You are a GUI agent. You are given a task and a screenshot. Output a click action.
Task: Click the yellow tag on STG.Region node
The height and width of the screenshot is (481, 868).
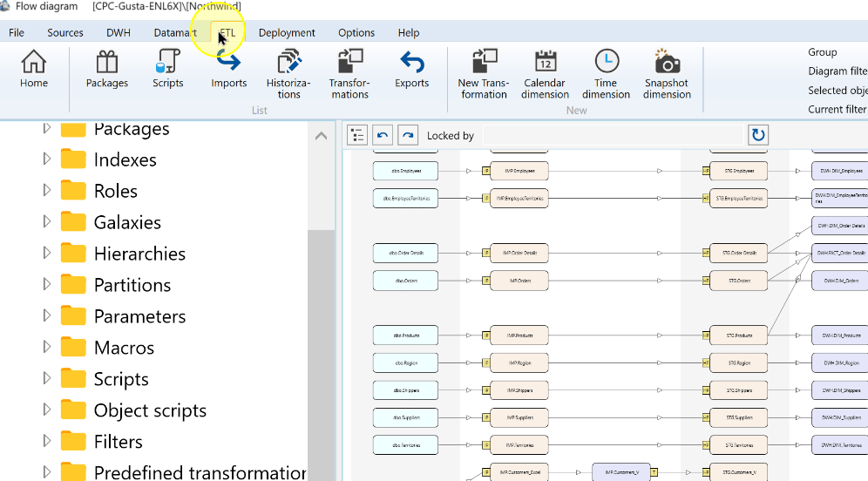[x=706, y=363]
